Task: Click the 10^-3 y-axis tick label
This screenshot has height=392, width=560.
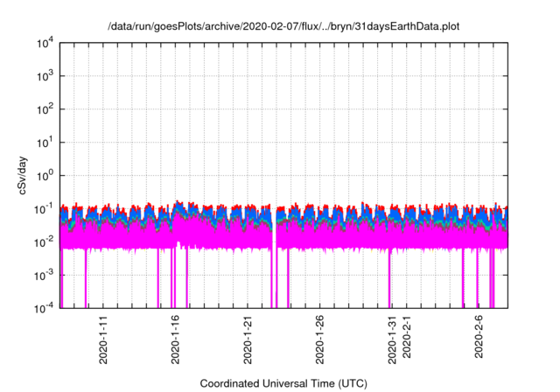Action: (44, 276)
